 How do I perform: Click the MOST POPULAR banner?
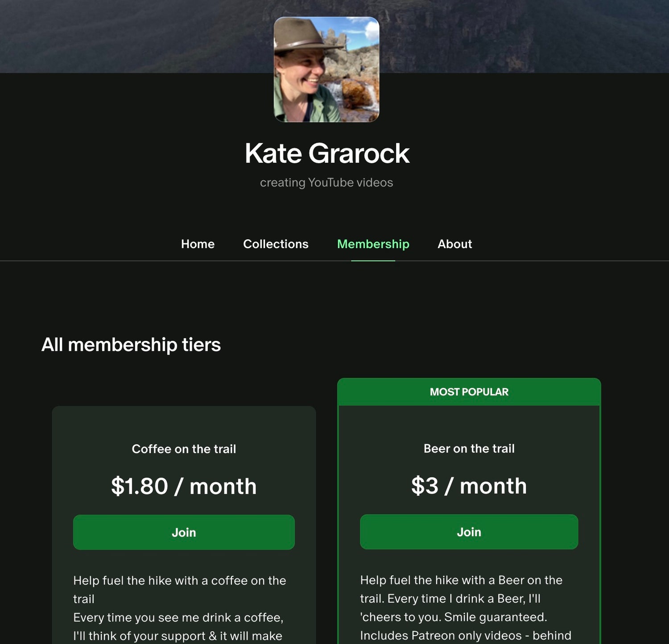pyautogui.click(x=469, y=392)
